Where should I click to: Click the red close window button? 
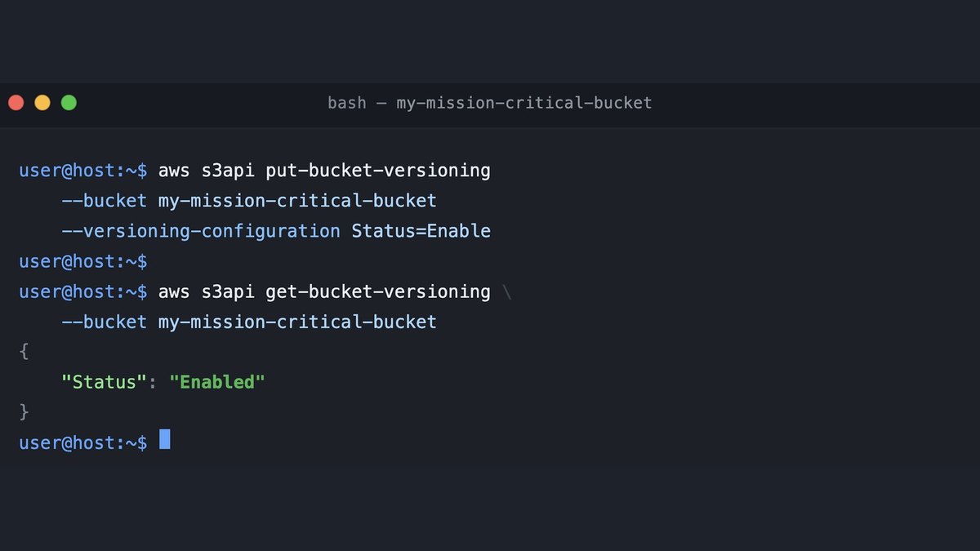[16, 103]
